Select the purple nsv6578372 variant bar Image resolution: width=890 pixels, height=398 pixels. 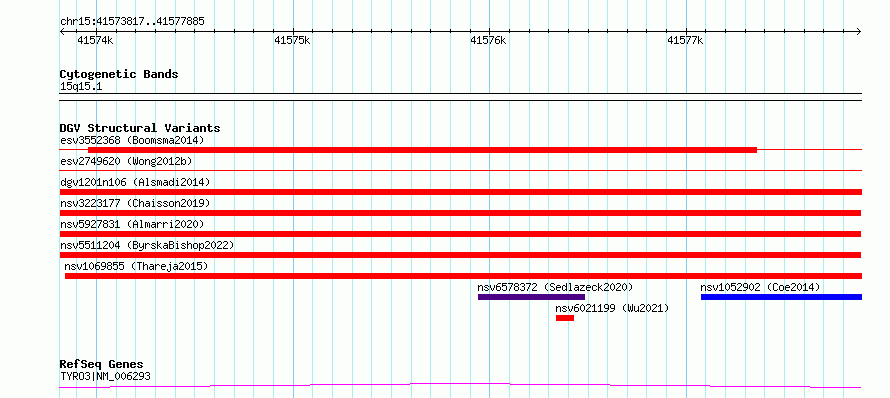pyautogui.click(x=531, y=297)
